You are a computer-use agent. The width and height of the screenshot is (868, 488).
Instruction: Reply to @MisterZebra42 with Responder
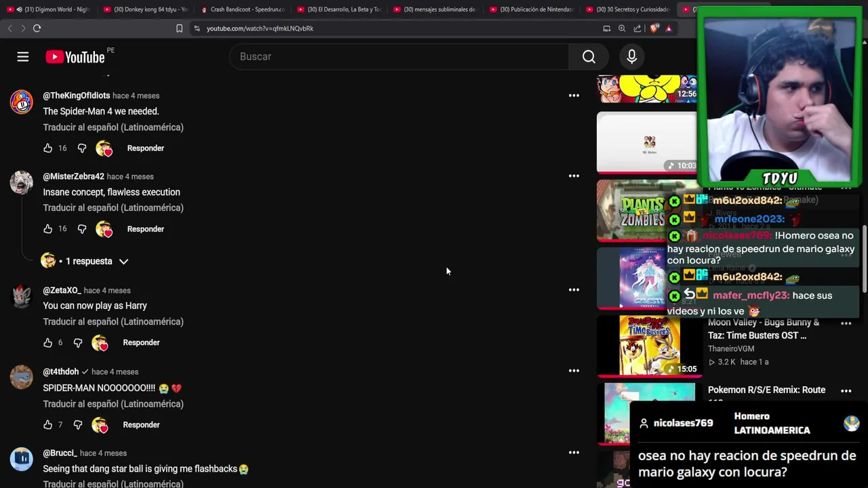coord(146,229)
